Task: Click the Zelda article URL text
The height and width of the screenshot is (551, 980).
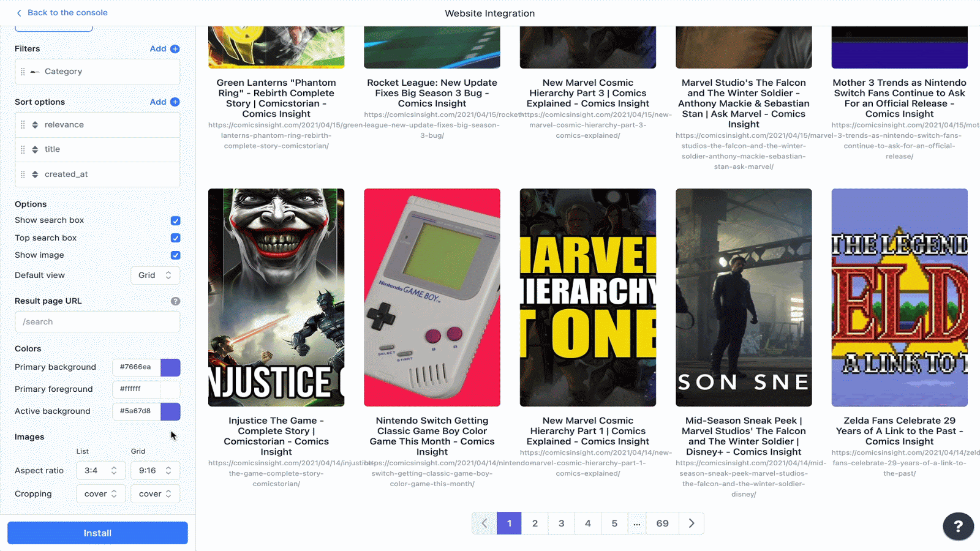Action: (906, 463)
